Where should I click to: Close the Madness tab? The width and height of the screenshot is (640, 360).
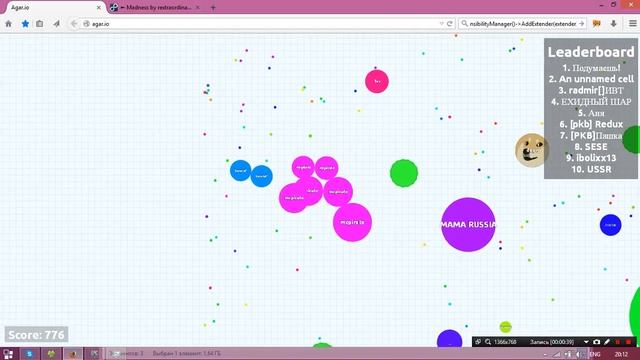(x=198, y=7)
